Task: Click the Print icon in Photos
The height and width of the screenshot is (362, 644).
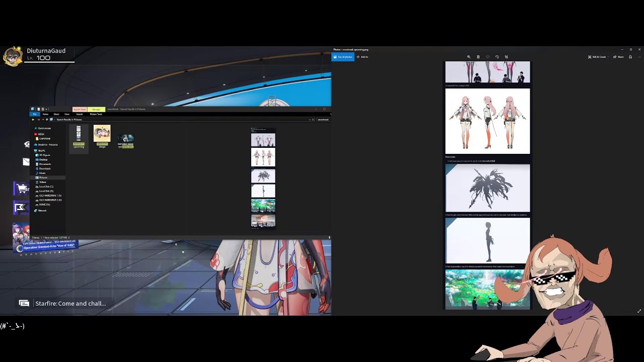Action: coord(630,57)
